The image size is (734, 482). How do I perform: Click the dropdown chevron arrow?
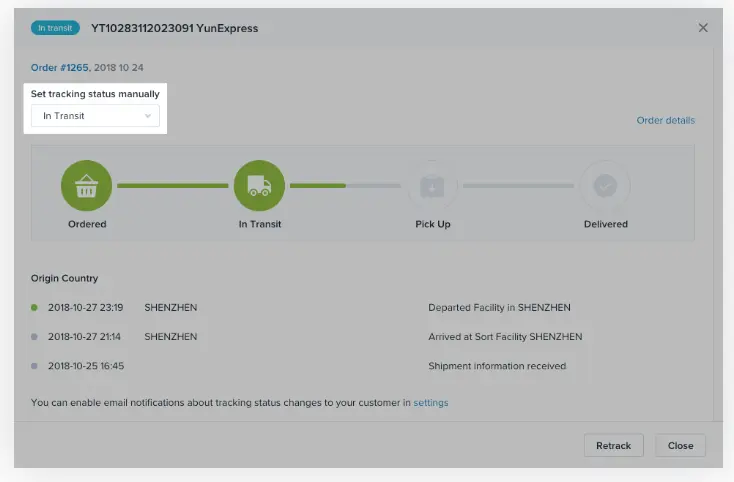[x=148, y=116]
